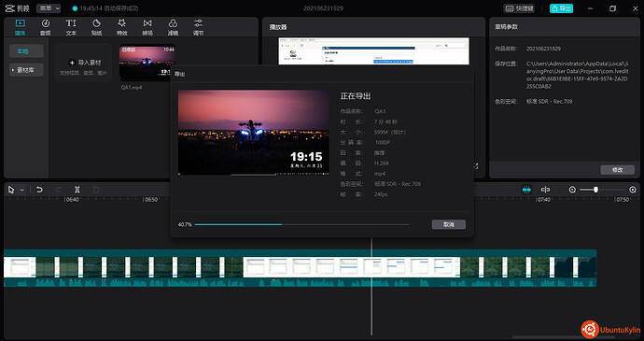
Task: Click the 草稿参数 panel title
Action: tap(507, 27)
